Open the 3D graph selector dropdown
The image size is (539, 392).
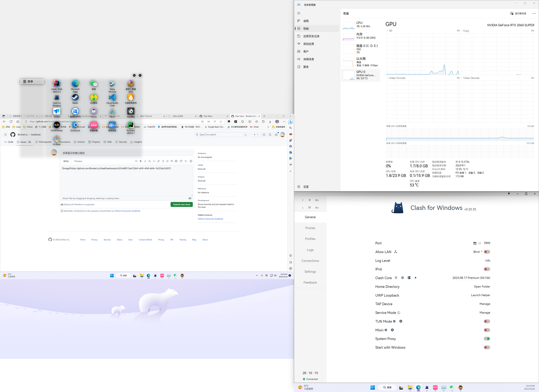click(388, 30)
